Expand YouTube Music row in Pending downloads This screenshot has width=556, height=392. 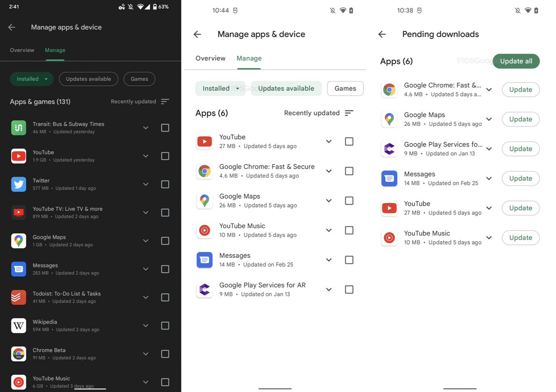489,238
